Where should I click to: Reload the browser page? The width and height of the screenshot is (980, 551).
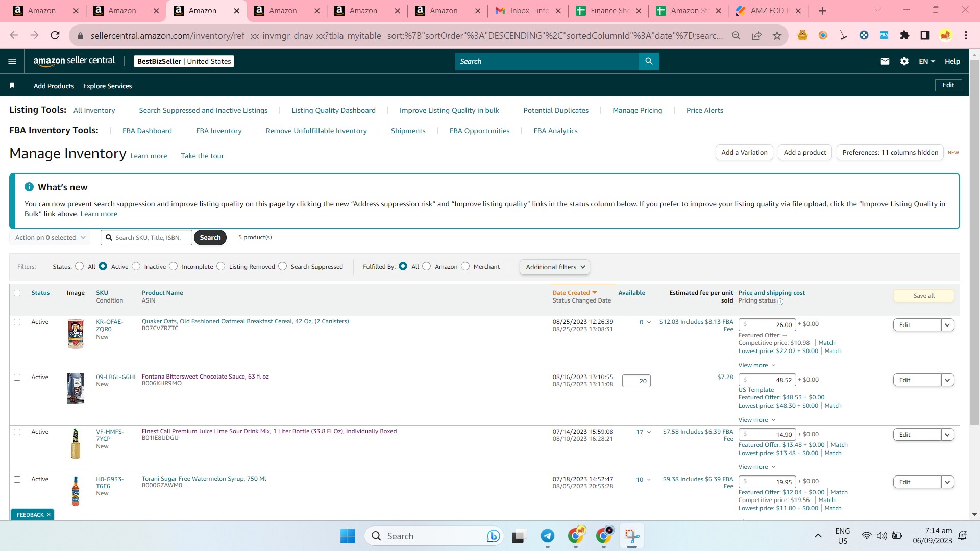(x=55, y=35)
